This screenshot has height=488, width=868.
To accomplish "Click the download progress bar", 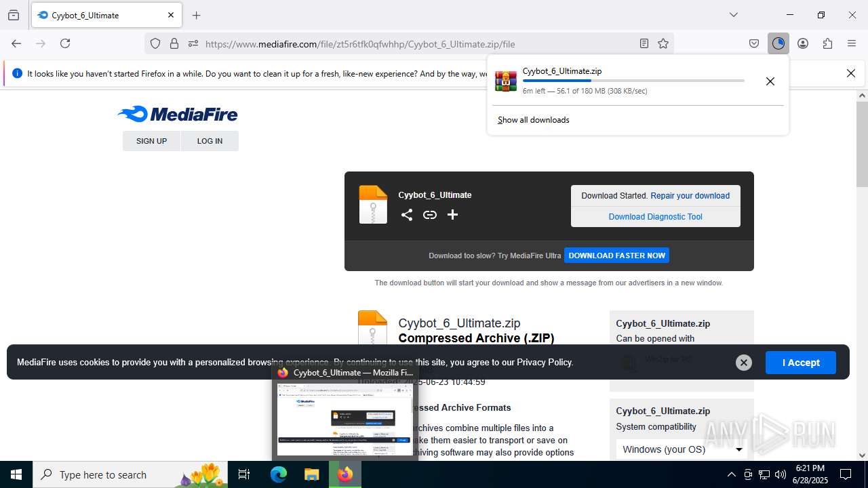I will click(x=633, y=81).
